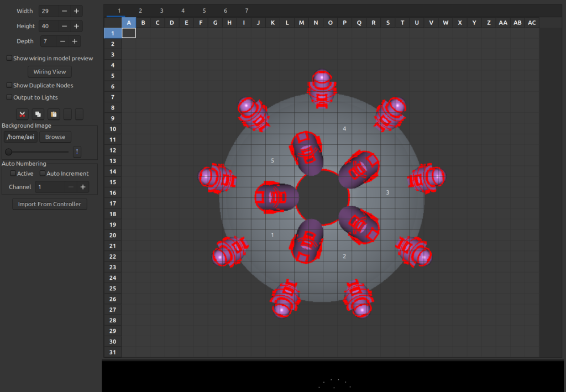Switch to layer tab 4
566x392 pixels.
[183, 11]
